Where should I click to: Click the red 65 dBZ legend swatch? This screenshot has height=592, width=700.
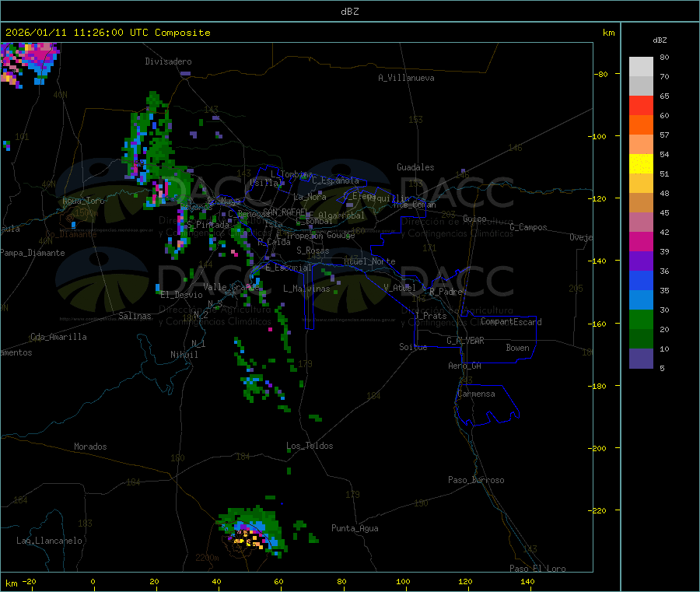tap(641, 105)
